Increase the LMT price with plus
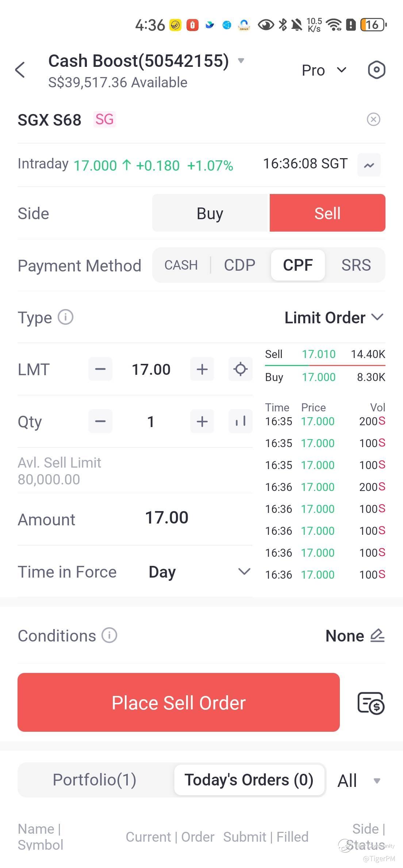This screenshot has height=868, width=403. click(x=202, y=369)
